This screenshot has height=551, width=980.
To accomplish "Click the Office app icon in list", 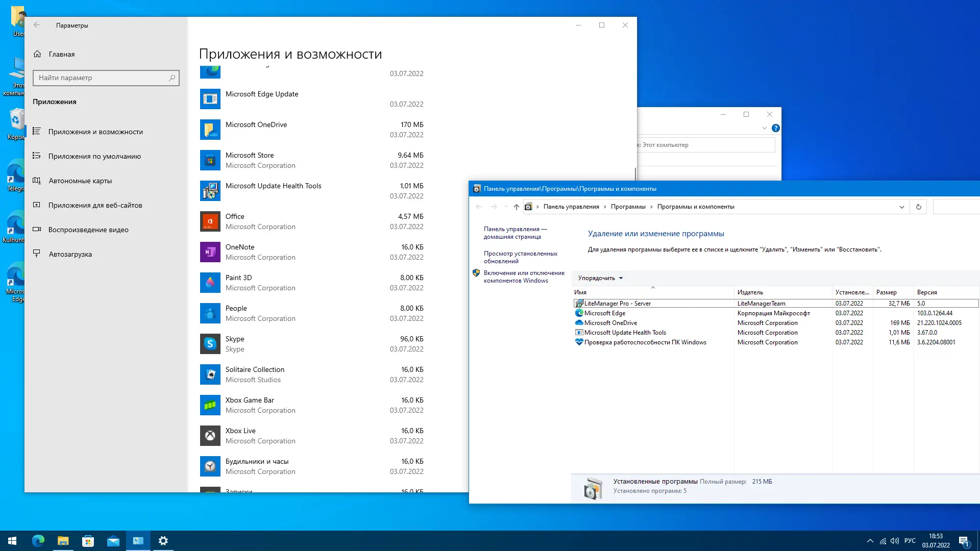I will 210,221.
